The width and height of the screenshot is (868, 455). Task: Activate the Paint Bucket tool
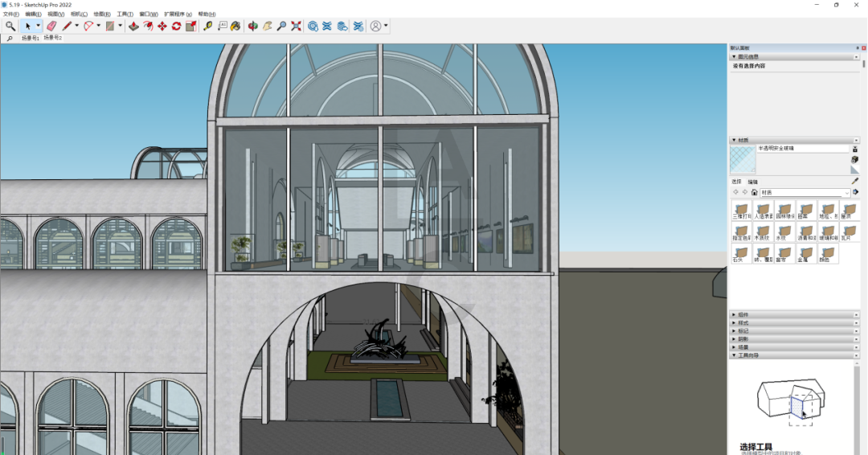point(235,26)
